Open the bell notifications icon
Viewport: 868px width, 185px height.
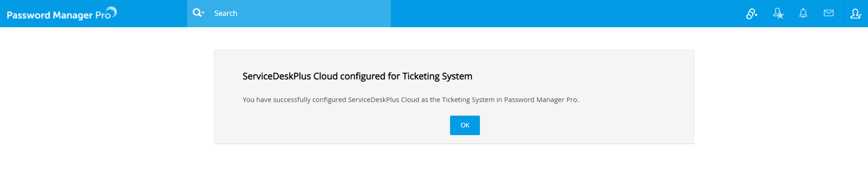pos(803,13)
